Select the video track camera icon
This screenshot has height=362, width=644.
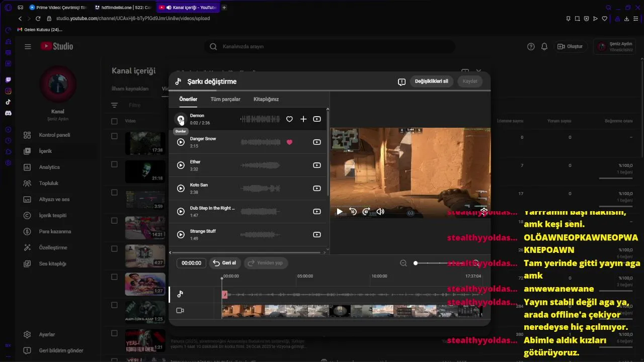(x=180, y=311)
